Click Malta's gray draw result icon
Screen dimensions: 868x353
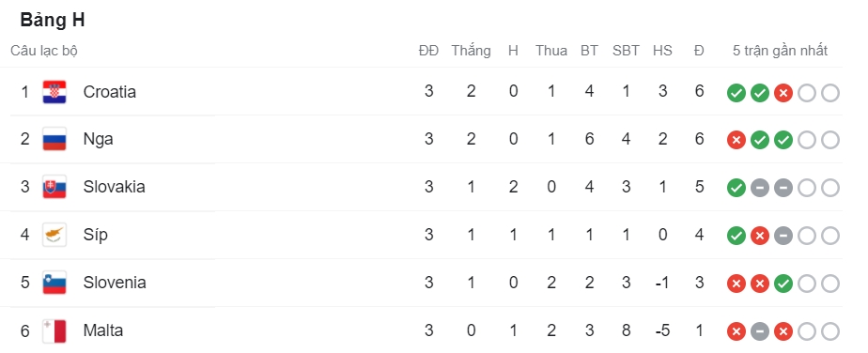[x=759, y=332]
